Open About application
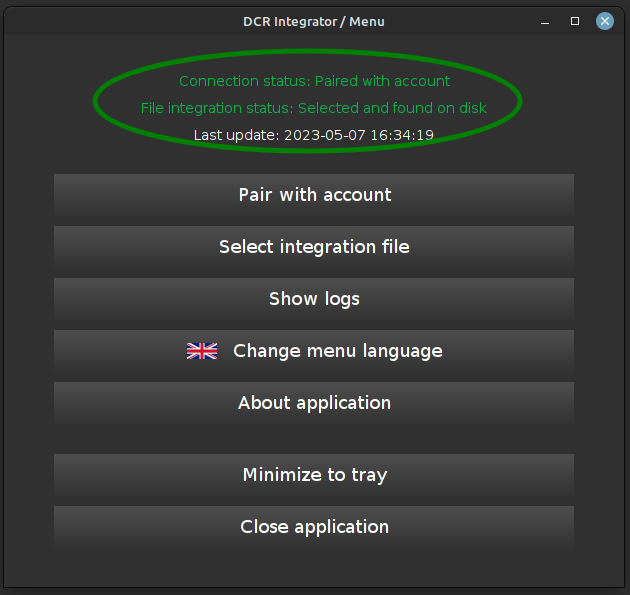Viewport: 630px width, 595px height. point(314,403)
